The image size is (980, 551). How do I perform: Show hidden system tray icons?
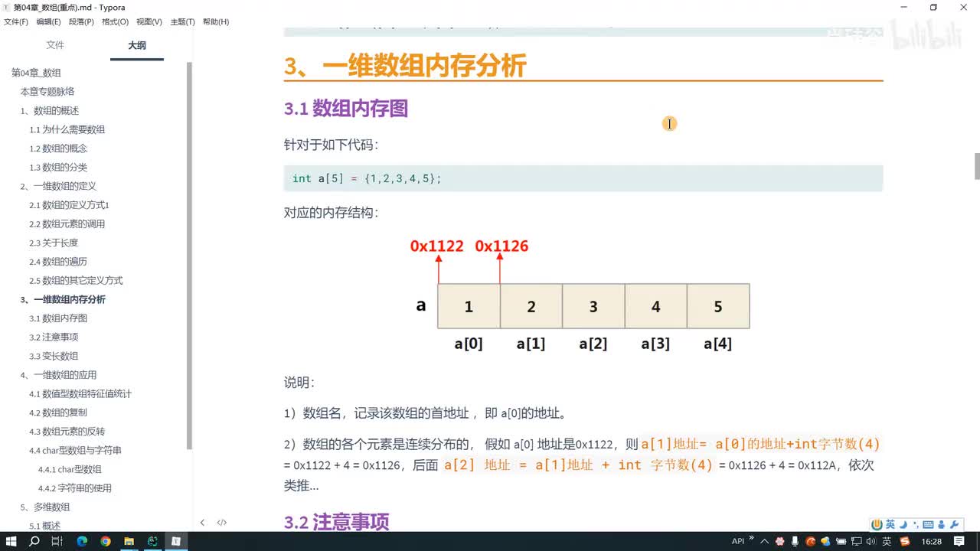coord(764,541)
